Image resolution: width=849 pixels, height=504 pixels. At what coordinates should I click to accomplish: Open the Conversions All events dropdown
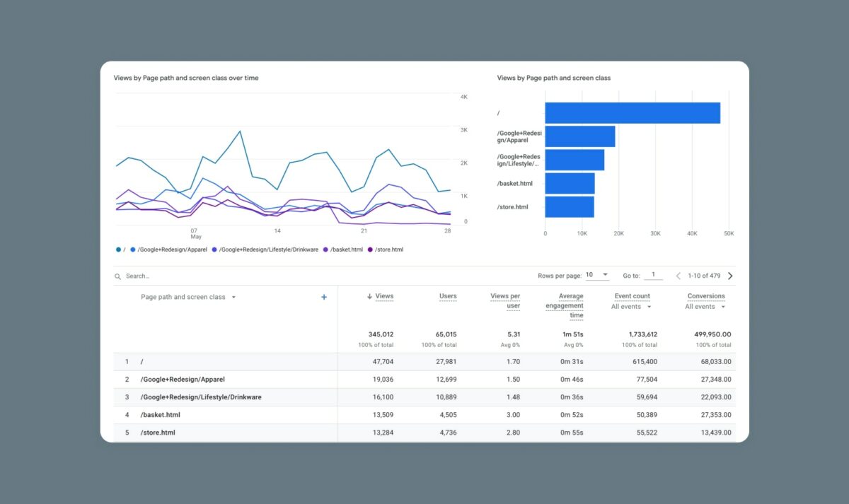coord(705,306)
